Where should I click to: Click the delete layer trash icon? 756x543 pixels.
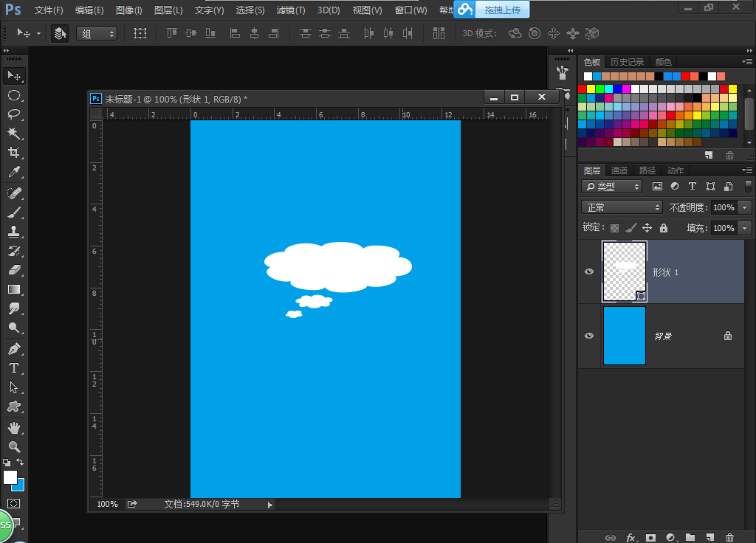(729, 538)
